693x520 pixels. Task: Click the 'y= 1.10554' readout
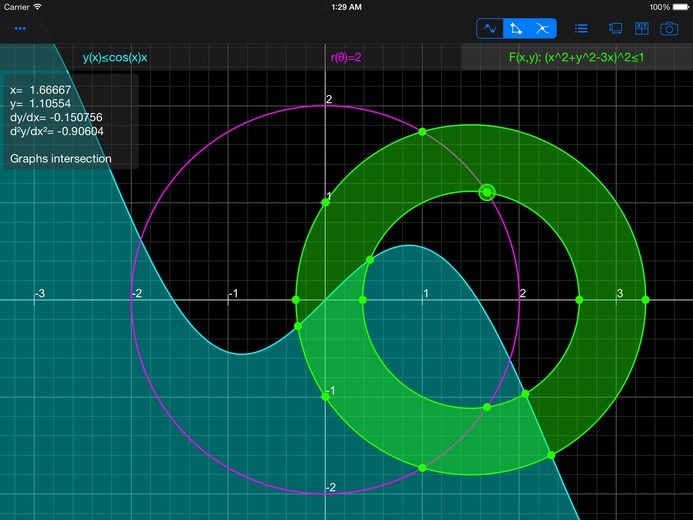pos(40,103)
